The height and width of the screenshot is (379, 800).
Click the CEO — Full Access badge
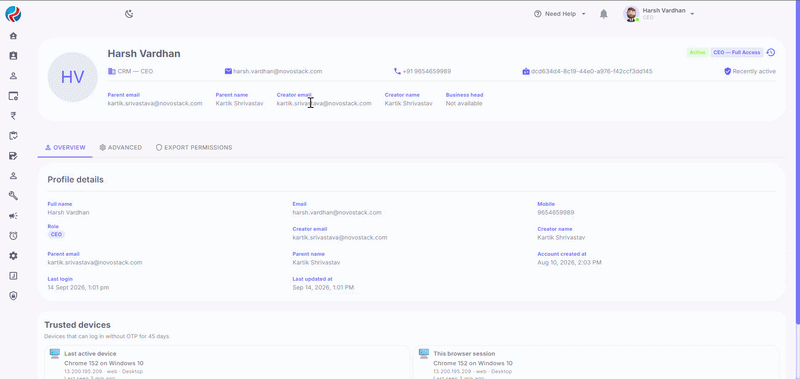pos(737,53)
